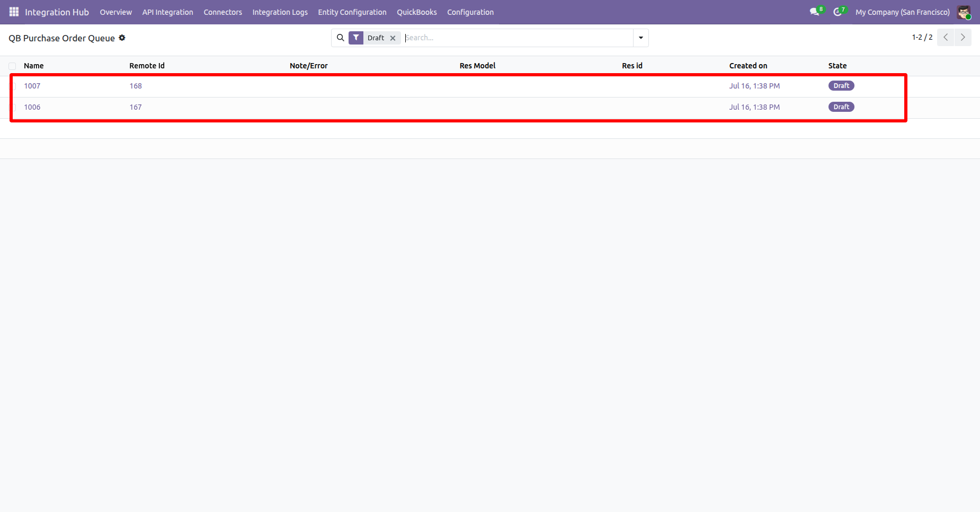This screenshot has width=980, height=512.
Task: Open the Entity Configuration menu
Action: (352, 12)
